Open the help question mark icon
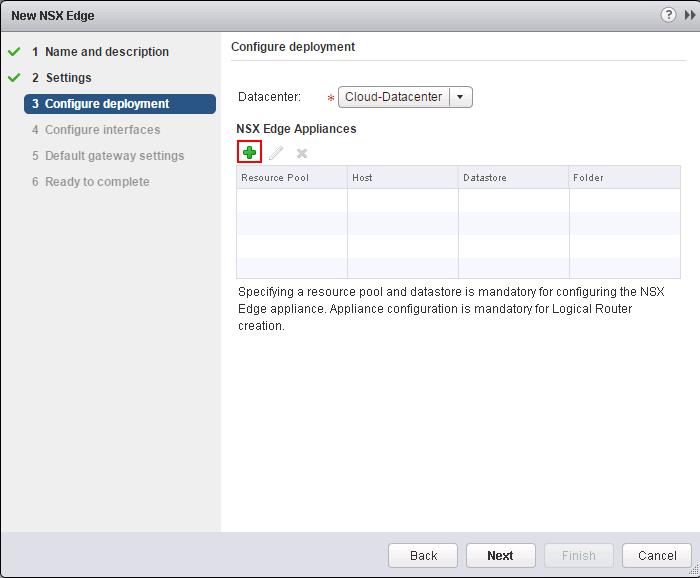This screenshot has width=700, height=578. pos(668,15)
